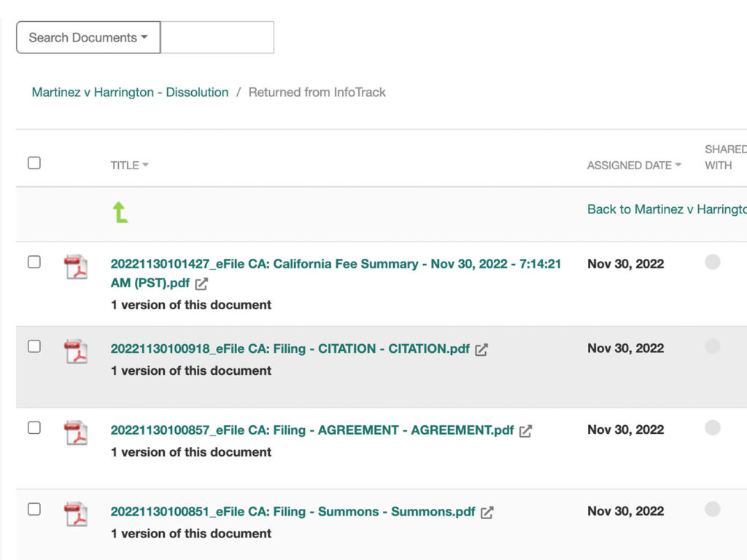Select the AGREEMENT document checkbox
747x560 pixels.
(x=34, y=429)
